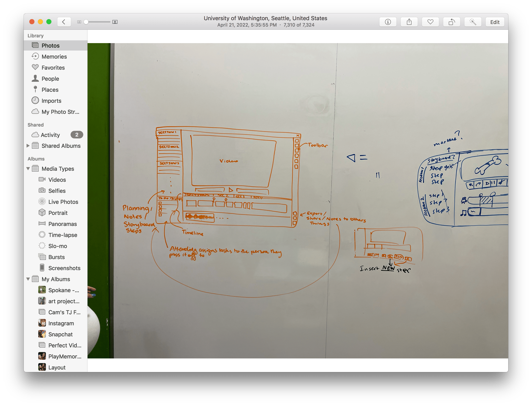
Task: Click the Auto Enhance magic wand
Action: (473, 22)
